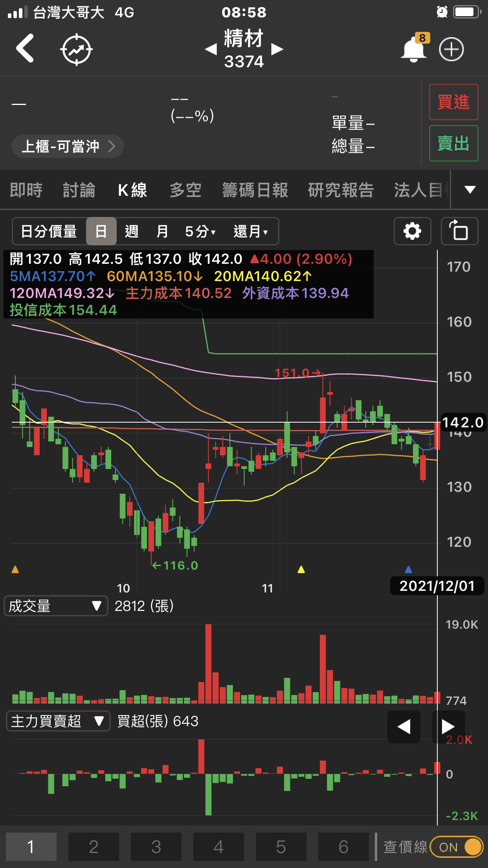Viewport: 488px width, 868px height.
Task: Move crosshair left with black arrow button
Action: pyautogui.click(x=404, y=726)
